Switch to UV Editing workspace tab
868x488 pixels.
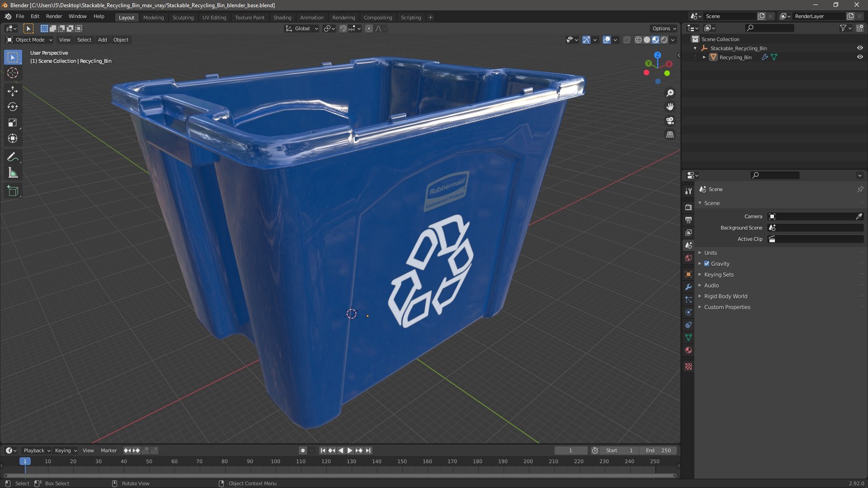click(214, 17)
